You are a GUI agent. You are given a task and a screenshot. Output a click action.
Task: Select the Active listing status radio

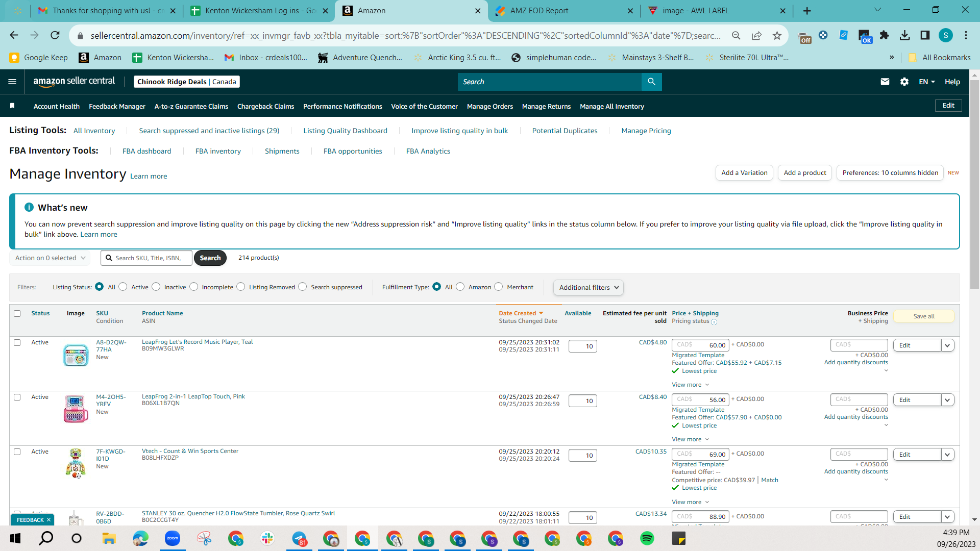tap(123, 287)
